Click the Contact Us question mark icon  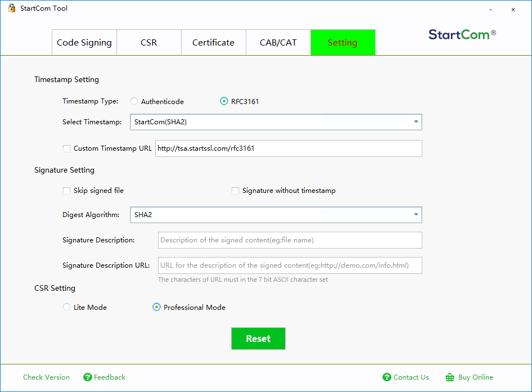(387, 377)
